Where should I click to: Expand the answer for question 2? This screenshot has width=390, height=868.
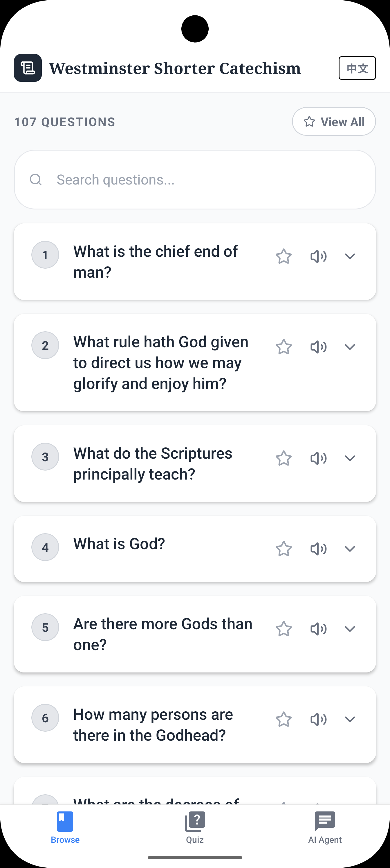click(350, 347)
